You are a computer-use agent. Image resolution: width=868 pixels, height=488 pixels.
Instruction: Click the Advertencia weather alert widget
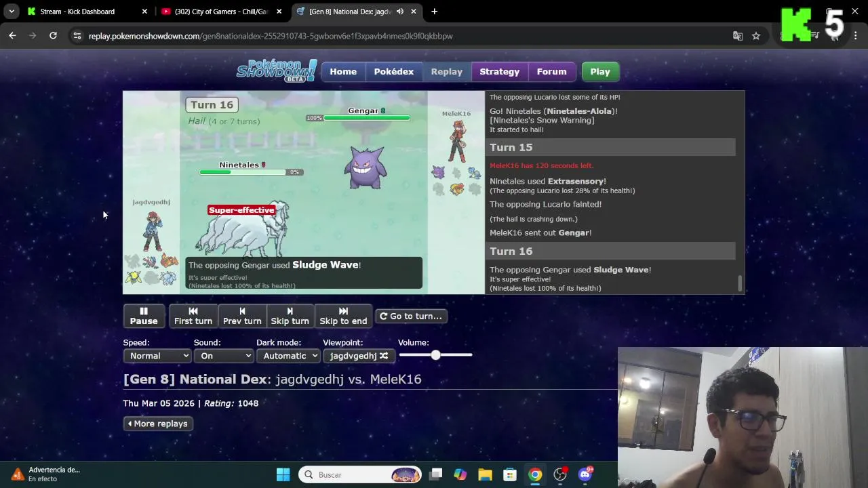pyautogui.click(x=46, y=474)
